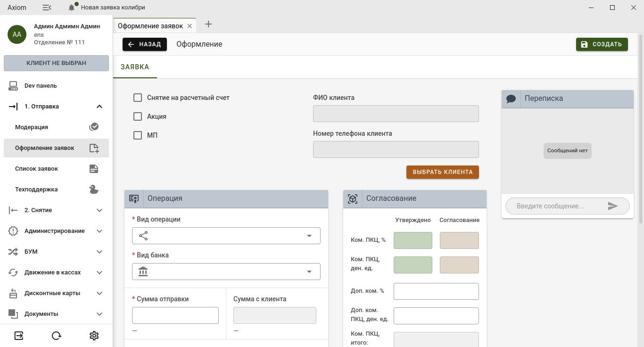Image resolution: width=644 pixels, height=347 pixels.
Task: Click green Утверждено Ком. ПКЦ, ден. ед. field
Action: tap(413, 265)
